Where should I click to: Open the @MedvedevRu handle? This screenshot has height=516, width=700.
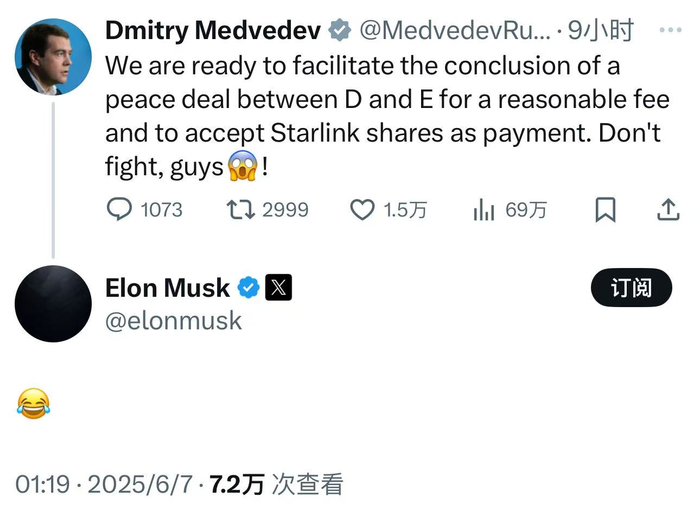pyautogui.click(x=452, y=31)
